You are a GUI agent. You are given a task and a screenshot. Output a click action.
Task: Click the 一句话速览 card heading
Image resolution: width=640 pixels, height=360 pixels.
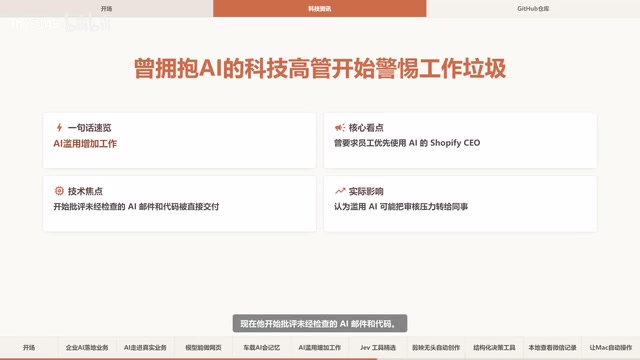point(89,128)
